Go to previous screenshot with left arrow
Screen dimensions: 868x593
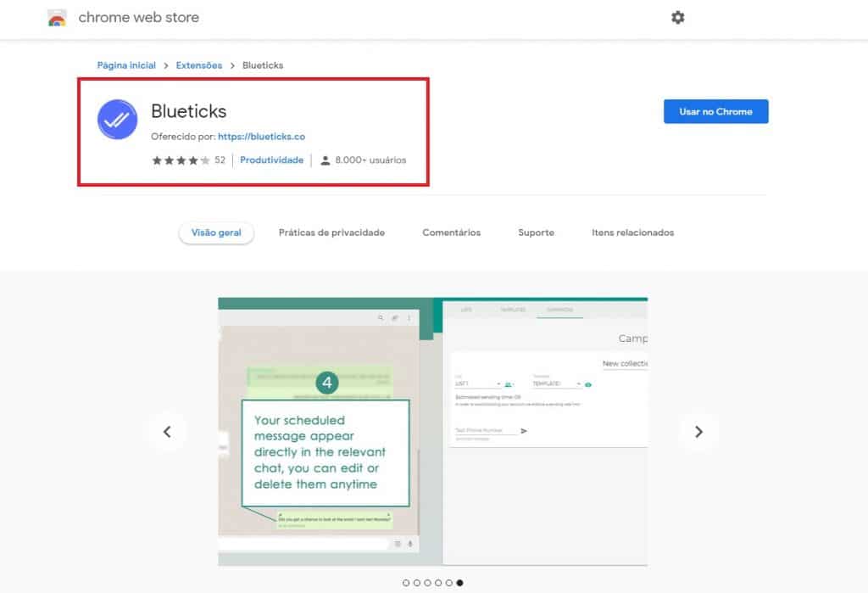pos(167,432)
